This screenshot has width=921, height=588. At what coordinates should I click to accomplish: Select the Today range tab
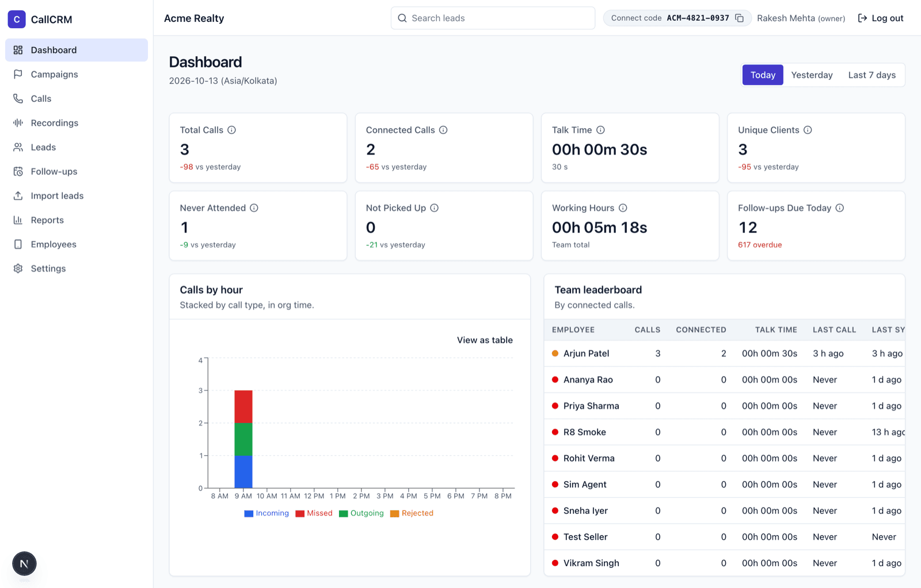(763, 75)
